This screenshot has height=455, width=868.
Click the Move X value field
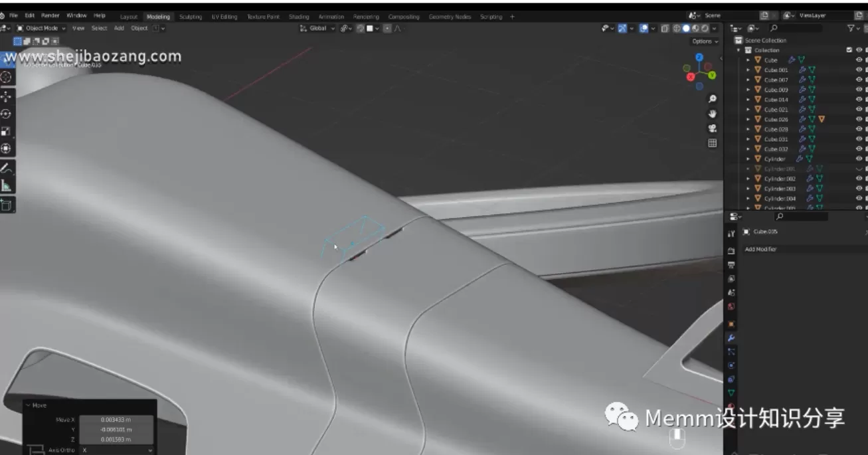(116, 420)
